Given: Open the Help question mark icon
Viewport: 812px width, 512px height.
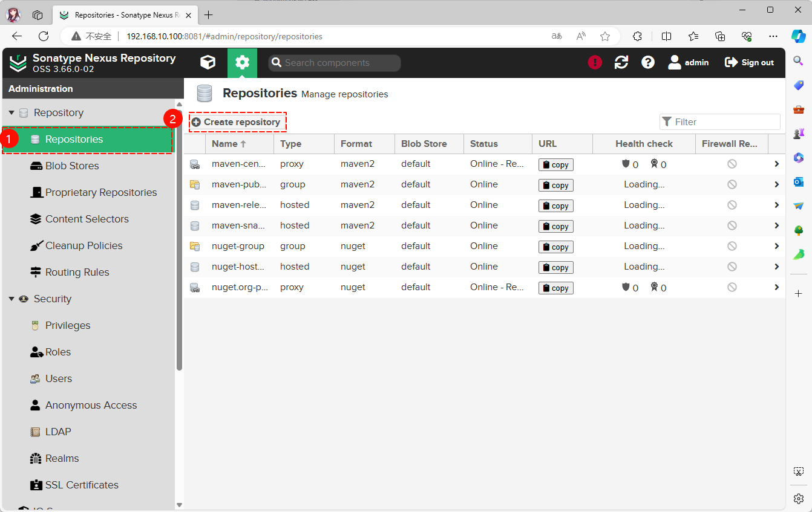Looking at the screenshot, I should [x=648, y=62].
